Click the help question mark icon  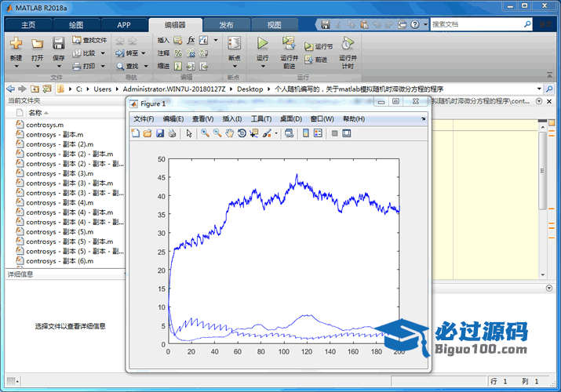click(x=414, y=24)
